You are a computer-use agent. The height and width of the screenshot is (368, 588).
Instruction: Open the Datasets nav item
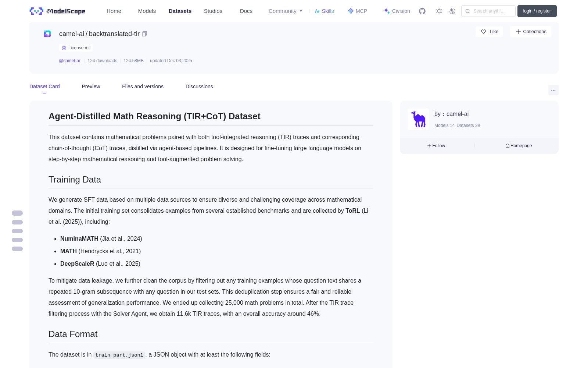click(180, 11)
